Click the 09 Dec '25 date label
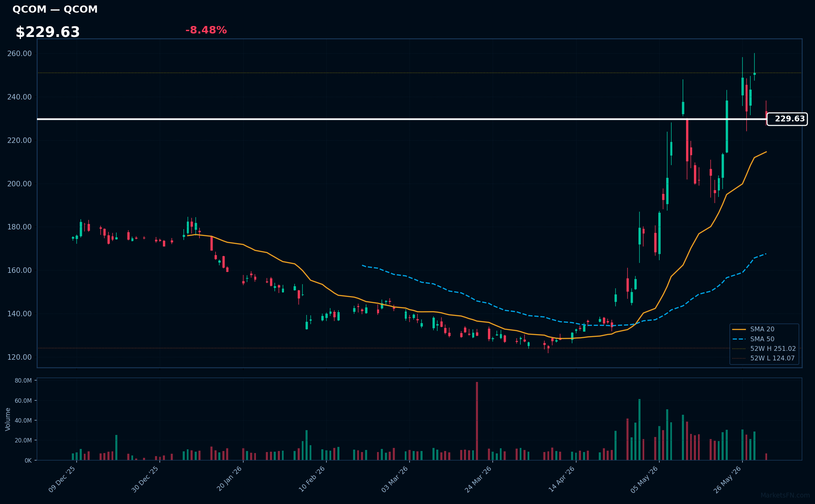Image resolution: width=815 pixels, height=504 pixels. pos(62,479)
